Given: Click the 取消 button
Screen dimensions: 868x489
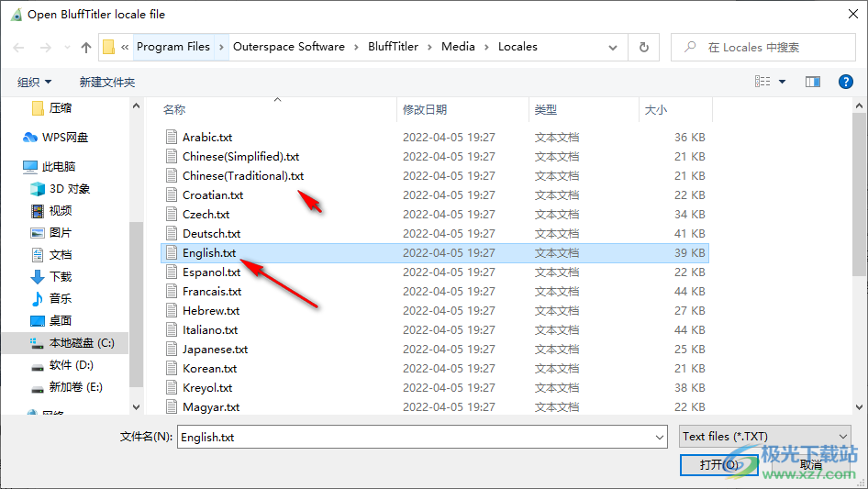Looking at the screenshot, I should [x=810, y=465].
